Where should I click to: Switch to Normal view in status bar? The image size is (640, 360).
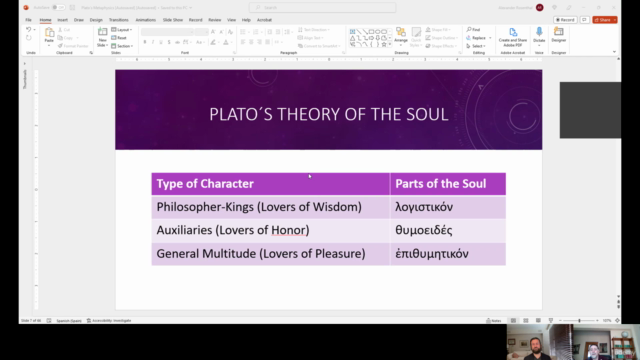tap(513, 321)
